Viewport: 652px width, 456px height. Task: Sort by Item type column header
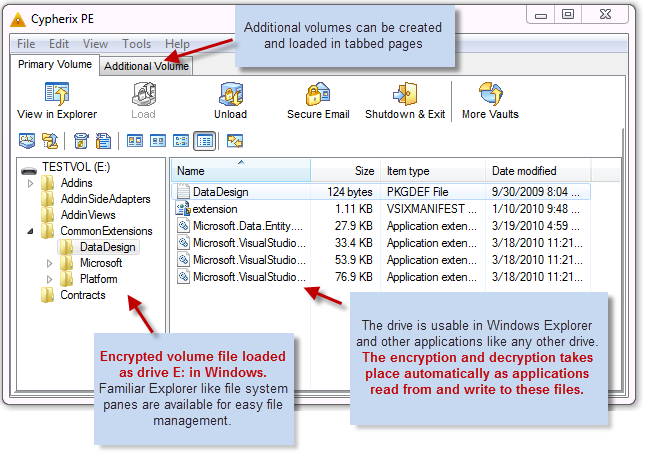(432, 171)
